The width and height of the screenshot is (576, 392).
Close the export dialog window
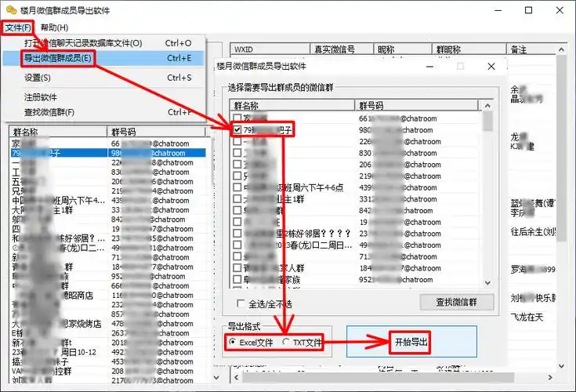point(491,67)
